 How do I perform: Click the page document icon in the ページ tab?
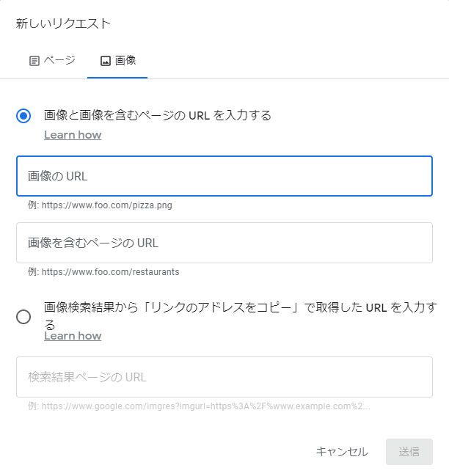[34, 61]
